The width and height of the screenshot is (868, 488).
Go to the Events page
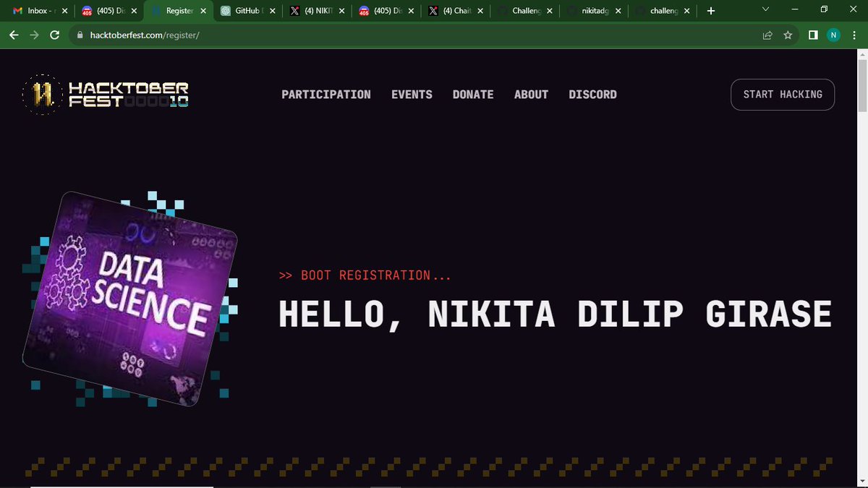point(412,95)
